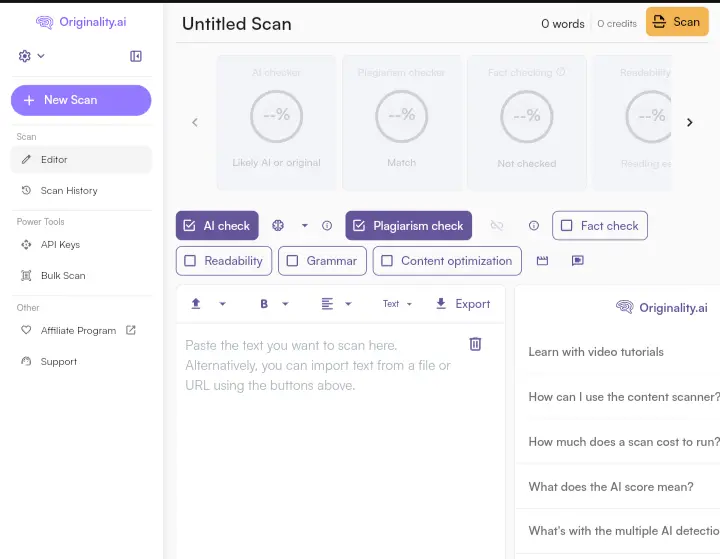Enable Content optimization checkbox
This screenshot has height=559, width=720.
click(387, 261)
